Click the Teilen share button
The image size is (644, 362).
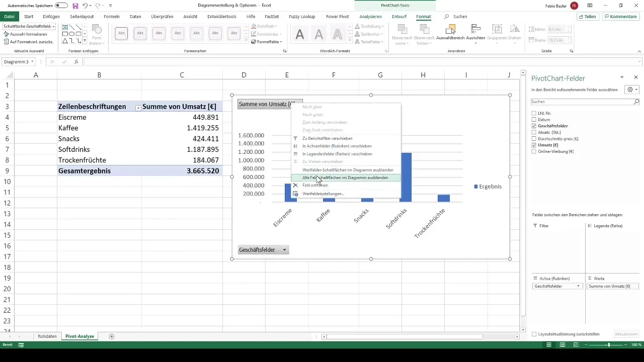(588, 17)
